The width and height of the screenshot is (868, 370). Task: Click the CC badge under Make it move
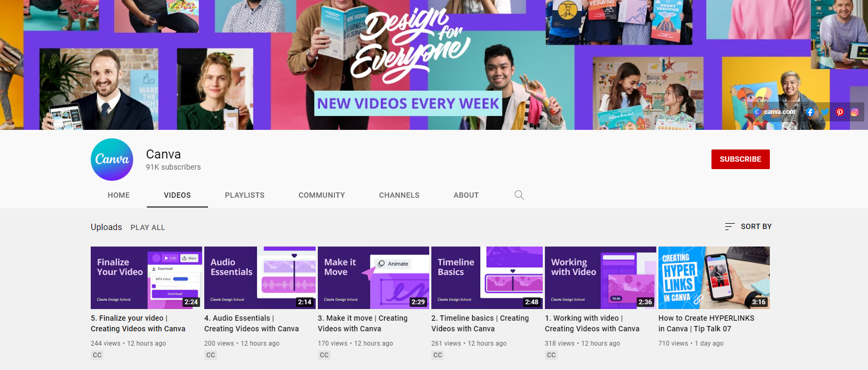pos(324,355)
